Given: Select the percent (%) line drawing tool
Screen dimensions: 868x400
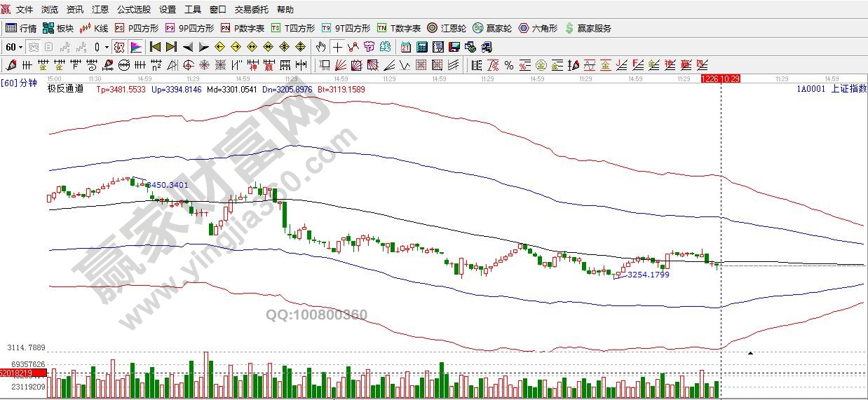Looking at the screenshot, I should 509,66.
